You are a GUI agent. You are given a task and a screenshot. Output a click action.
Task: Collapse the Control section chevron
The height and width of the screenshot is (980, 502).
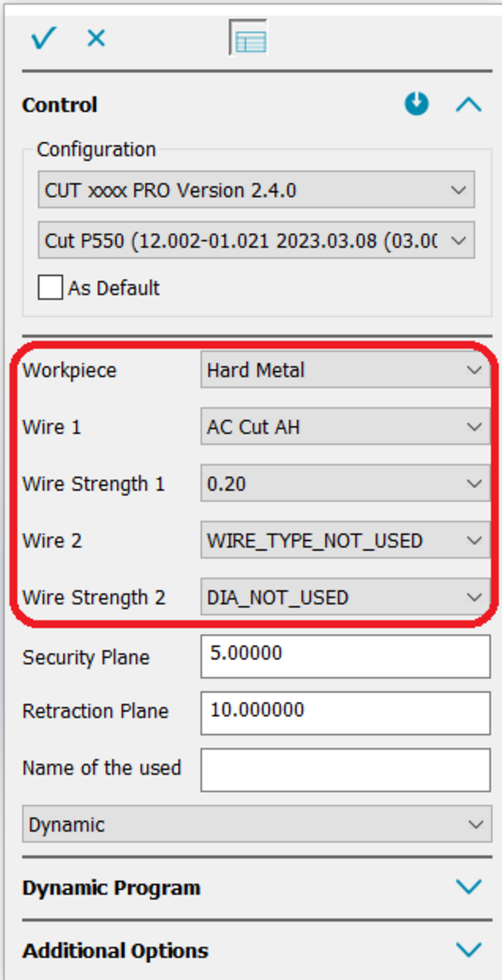[x=468, y=105]
